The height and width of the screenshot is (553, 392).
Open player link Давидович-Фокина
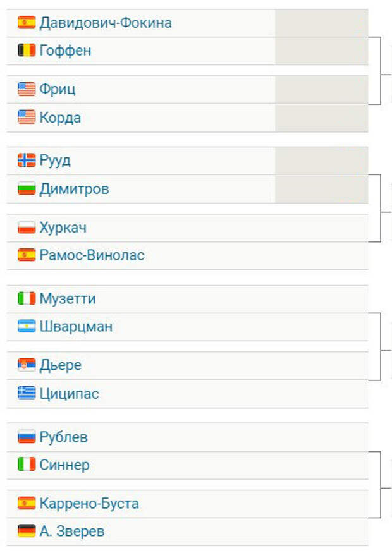(106, 23)
